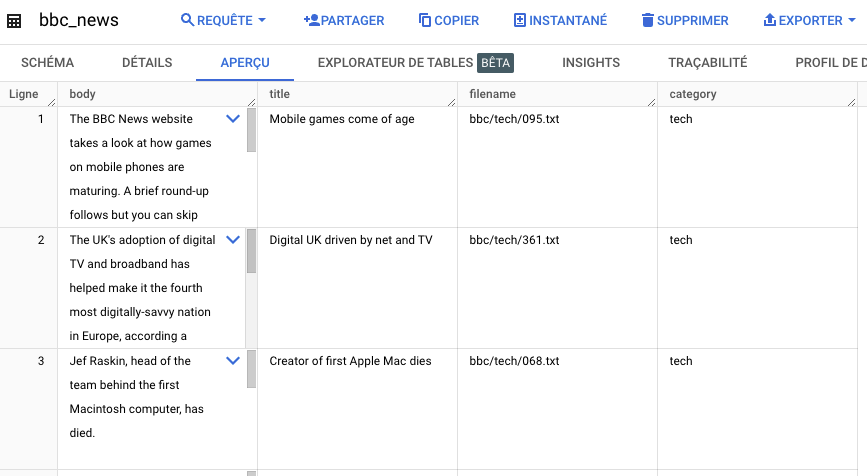Open the Insights tab
This screenshot has width=867, height=476.
click(591, 62)
